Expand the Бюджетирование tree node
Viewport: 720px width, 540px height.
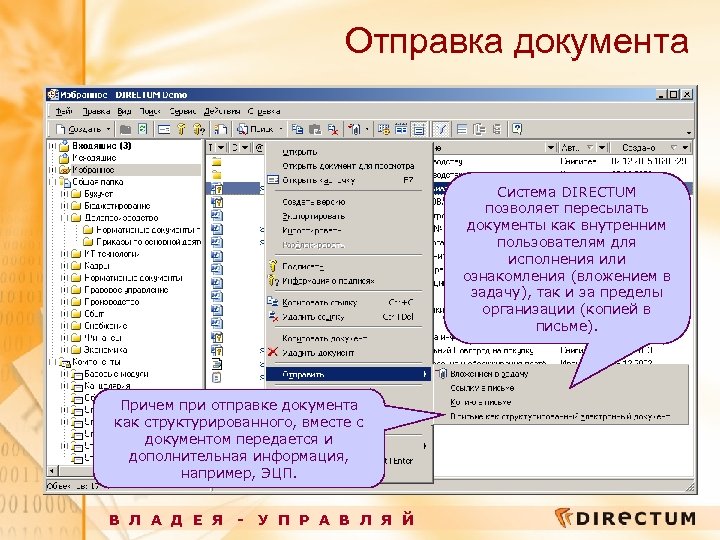(64, 206)
